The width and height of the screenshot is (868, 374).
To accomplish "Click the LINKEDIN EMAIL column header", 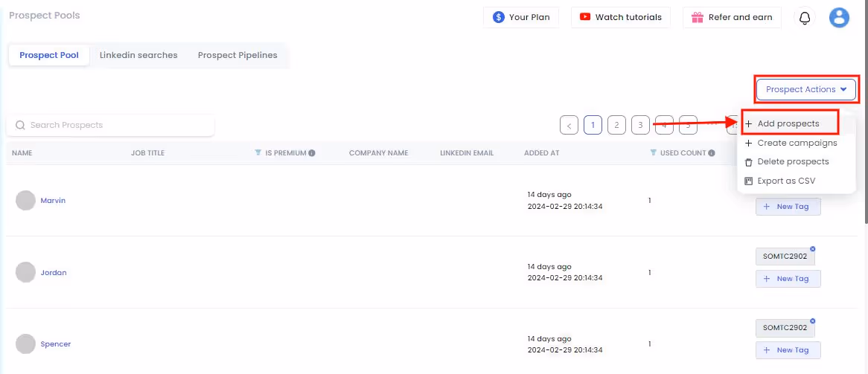I will [x=467, y=152].
